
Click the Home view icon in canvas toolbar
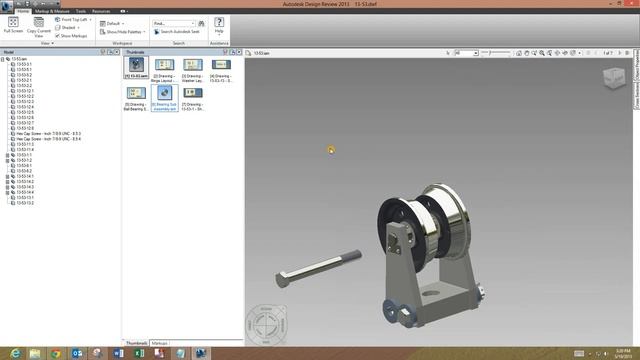click(x=519, y=53)
